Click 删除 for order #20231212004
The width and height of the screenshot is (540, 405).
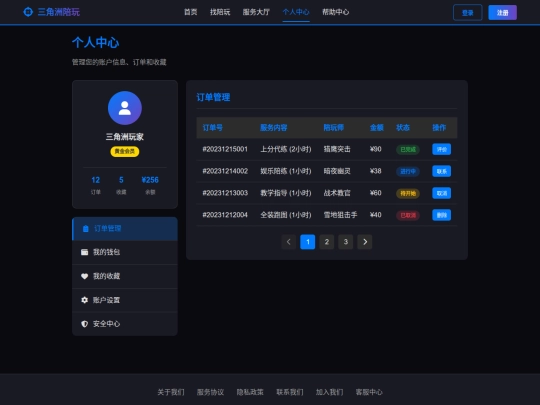click(x=442, y=215)
